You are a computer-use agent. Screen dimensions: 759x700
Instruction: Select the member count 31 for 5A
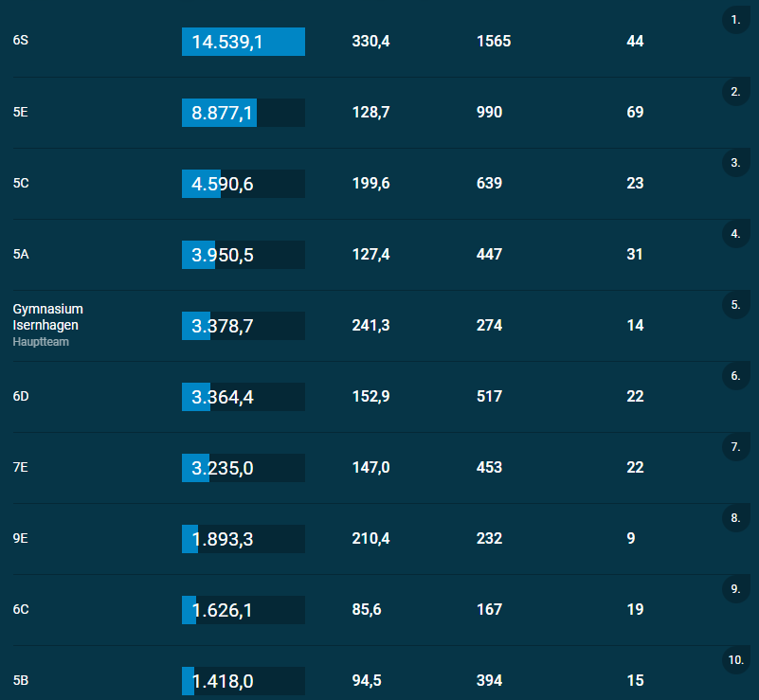point(635,255)
